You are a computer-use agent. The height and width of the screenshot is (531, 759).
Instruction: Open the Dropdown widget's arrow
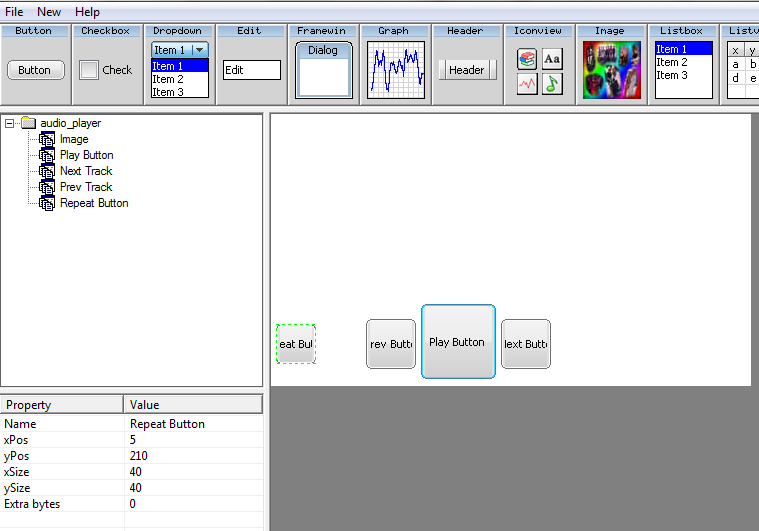[200, 50]
